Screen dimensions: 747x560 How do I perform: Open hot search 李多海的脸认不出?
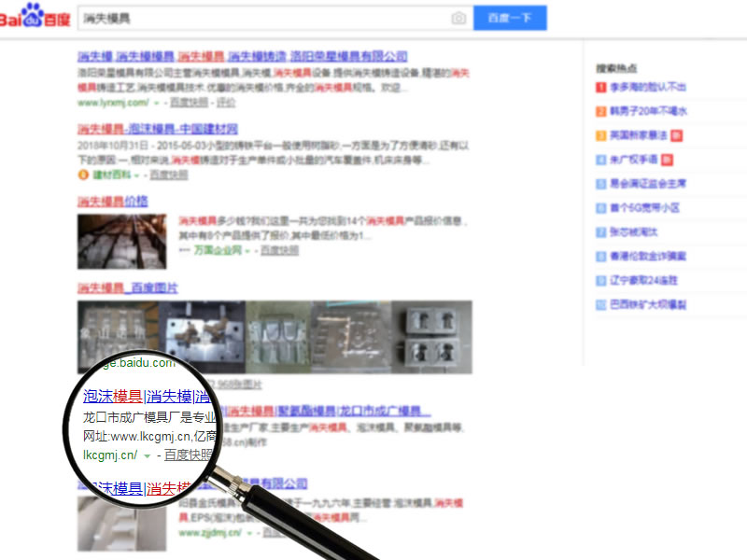pos(648,87)
